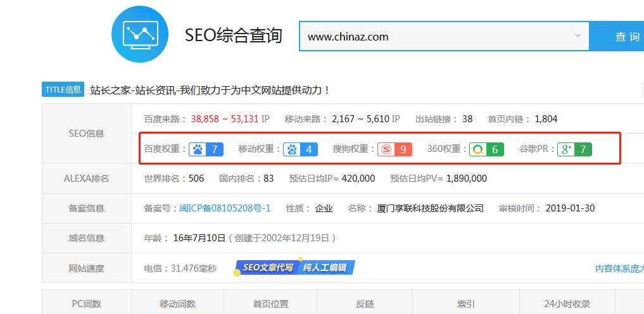This screenshot has height=314, width=644.
Task: Click the Baidu traffic value 38,858 ~ 53,131
Action: (x=225, y=119)
